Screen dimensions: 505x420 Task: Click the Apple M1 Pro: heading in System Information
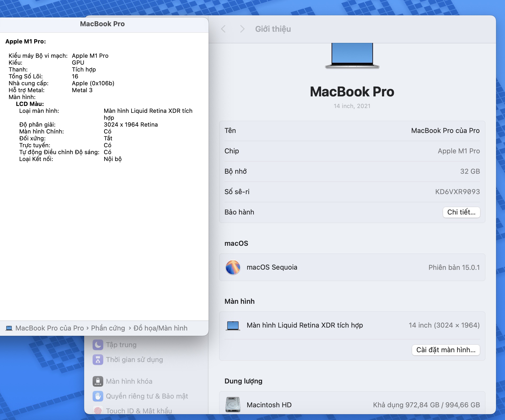pyautogui.click(x=26, y=41)
